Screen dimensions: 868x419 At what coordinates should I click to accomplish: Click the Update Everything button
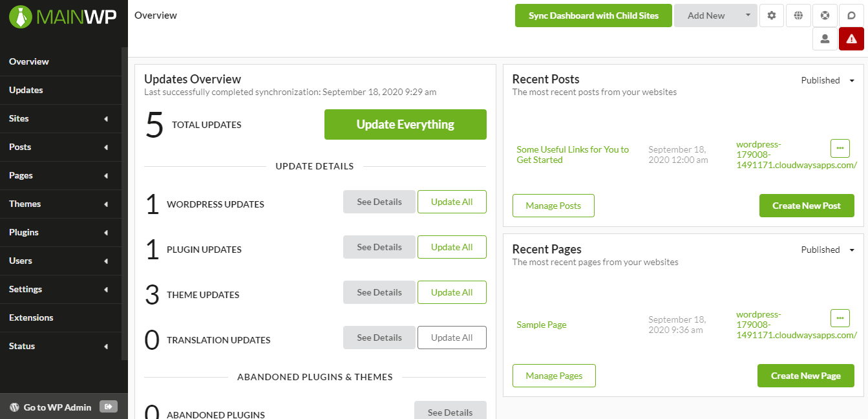coord(405,124)
